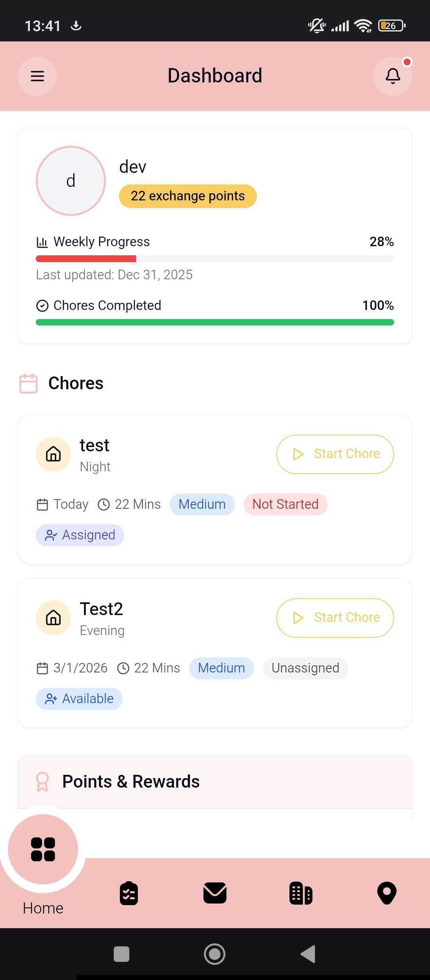This screenshot has height=980, width=430.
Task: Start the test chore
Action: 335,454
